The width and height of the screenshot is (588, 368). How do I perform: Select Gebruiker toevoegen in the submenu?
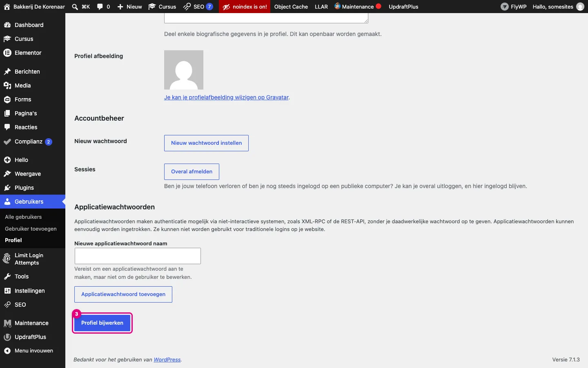click(x=31, y=229)
